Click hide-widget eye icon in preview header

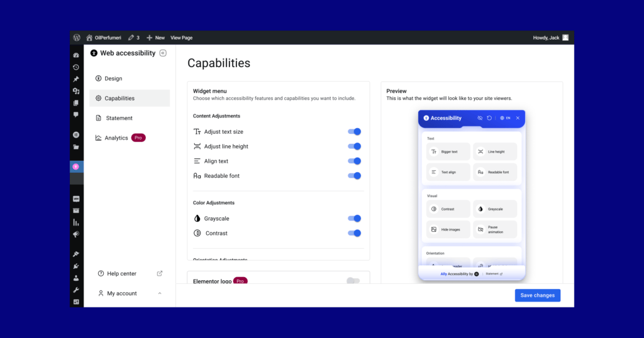pos(480,118)
